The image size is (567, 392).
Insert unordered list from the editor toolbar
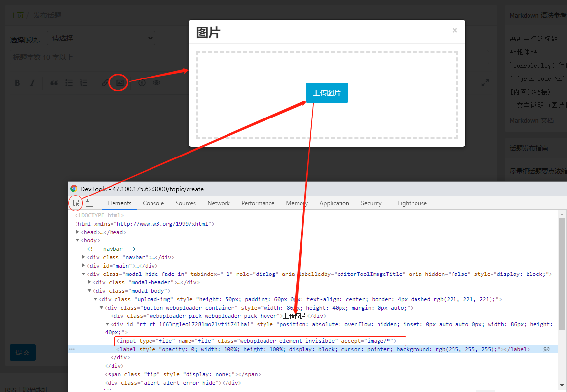point(69,83)
